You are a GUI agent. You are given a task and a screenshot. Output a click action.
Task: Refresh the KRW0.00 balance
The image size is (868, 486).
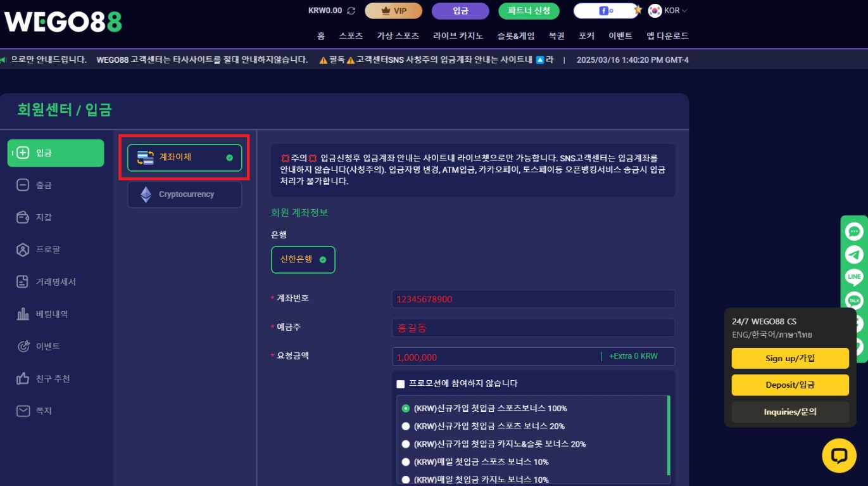351,11
